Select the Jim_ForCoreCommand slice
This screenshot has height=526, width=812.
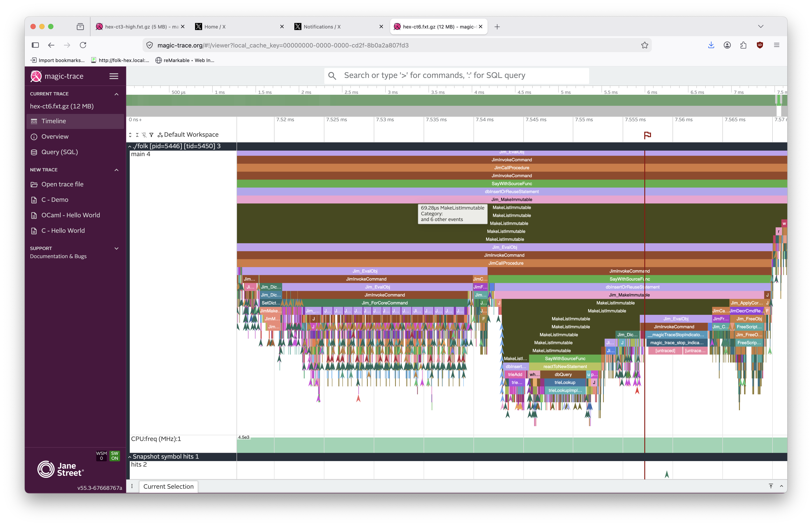(x=385, y=303)
